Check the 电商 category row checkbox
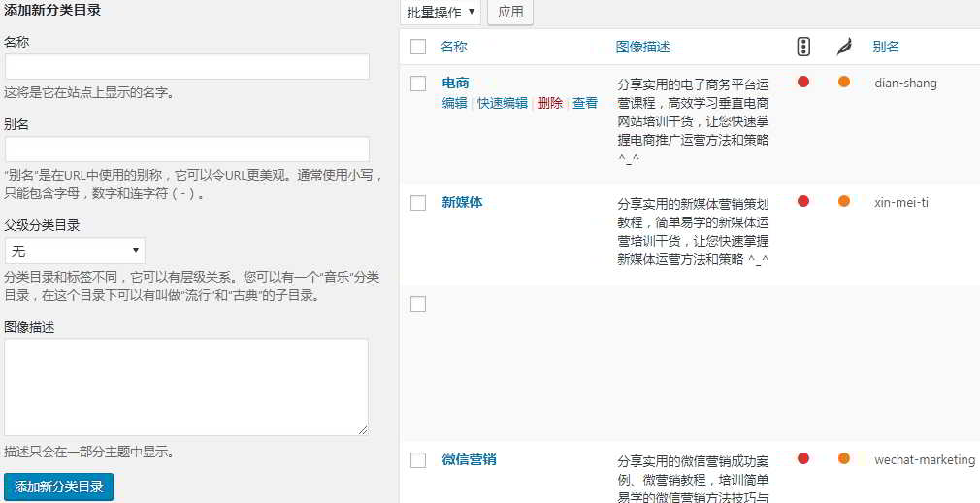This screenshot has width=980, height=503. coord(418,84)
